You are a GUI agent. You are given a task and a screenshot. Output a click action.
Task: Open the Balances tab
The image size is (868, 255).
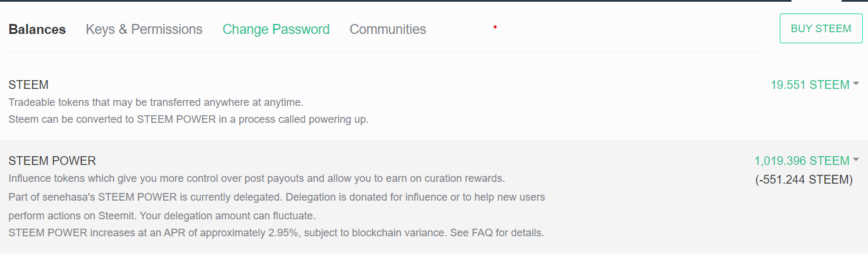37,29
